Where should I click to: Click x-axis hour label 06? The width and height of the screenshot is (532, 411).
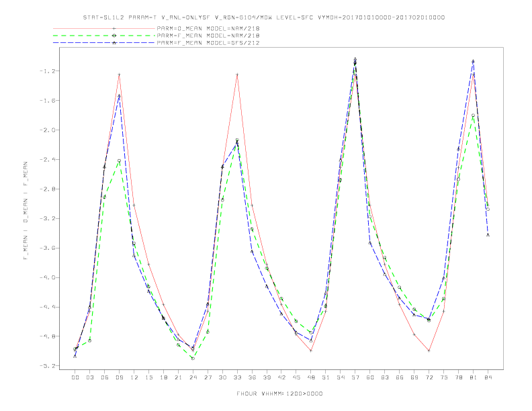tap(105, 377)
